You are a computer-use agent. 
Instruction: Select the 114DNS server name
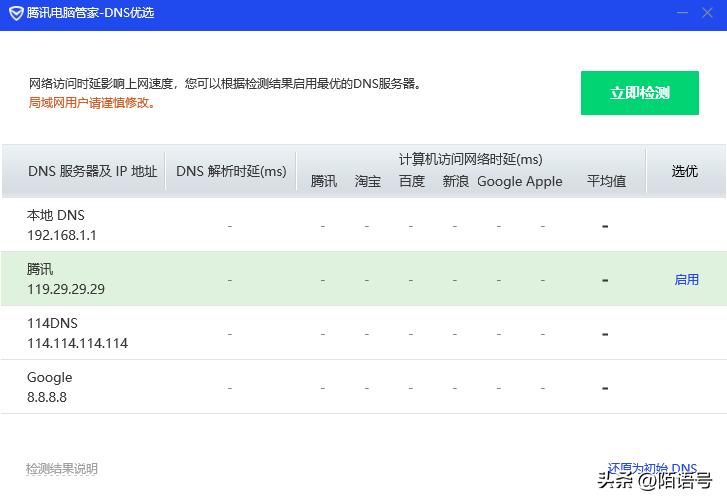click(52, 323)
